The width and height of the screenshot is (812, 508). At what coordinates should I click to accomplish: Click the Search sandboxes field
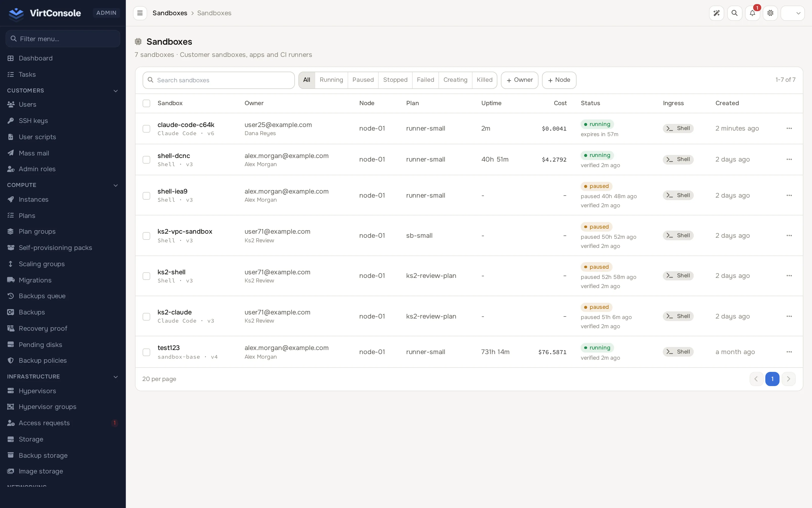coord(218,80)
